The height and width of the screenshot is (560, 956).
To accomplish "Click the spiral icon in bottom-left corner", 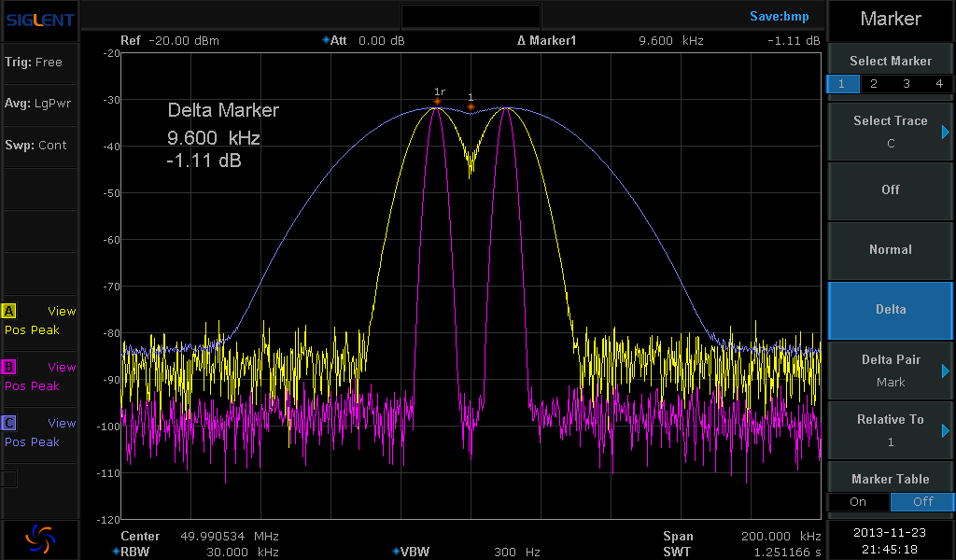I will [x=39, y=537].
